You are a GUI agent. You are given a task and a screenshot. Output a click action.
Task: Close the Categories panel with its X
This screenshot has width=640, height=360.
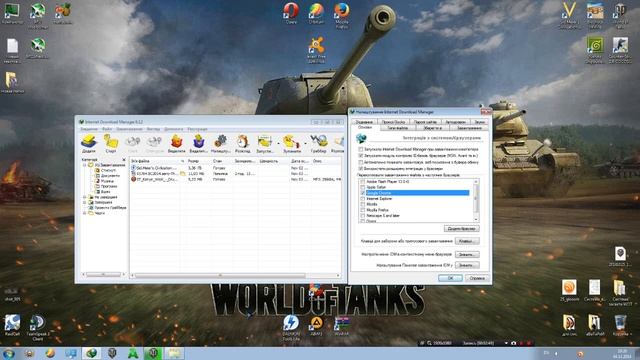click(x=124, y=160)
